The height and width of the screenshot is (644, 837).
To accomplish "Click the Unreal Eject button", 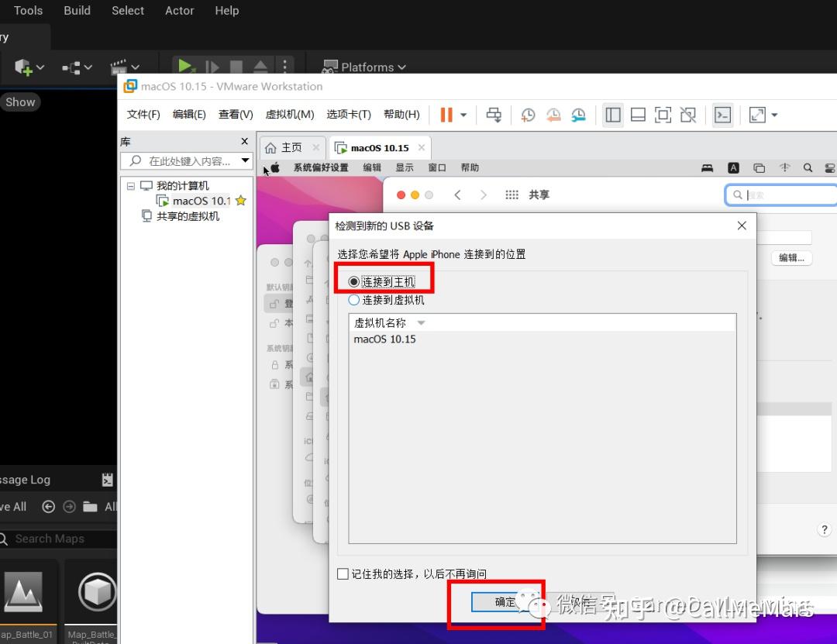I will click(260, 67).
